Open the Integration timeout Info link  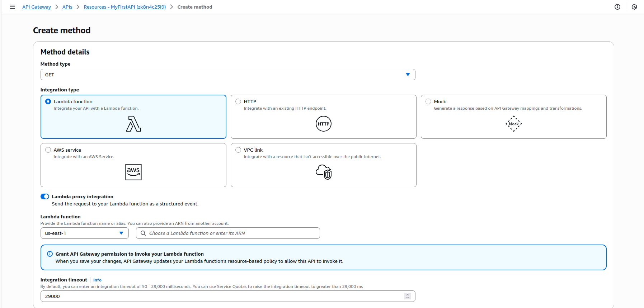(97, 280)
